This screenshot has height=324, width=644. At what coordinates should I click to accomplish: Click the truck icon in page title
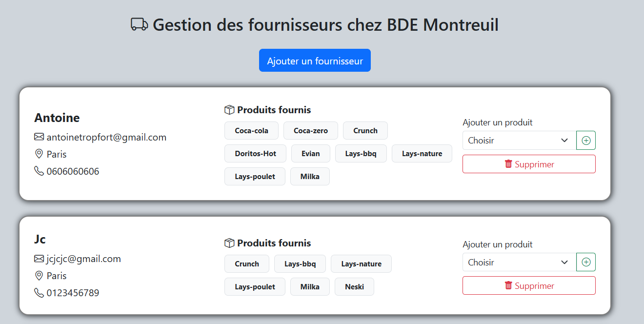pyautogui.click(x=140, y=24)
